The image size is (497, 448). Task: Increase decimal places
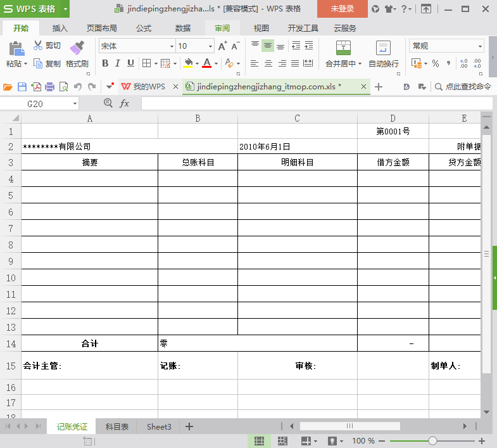(x=463, y=63)
